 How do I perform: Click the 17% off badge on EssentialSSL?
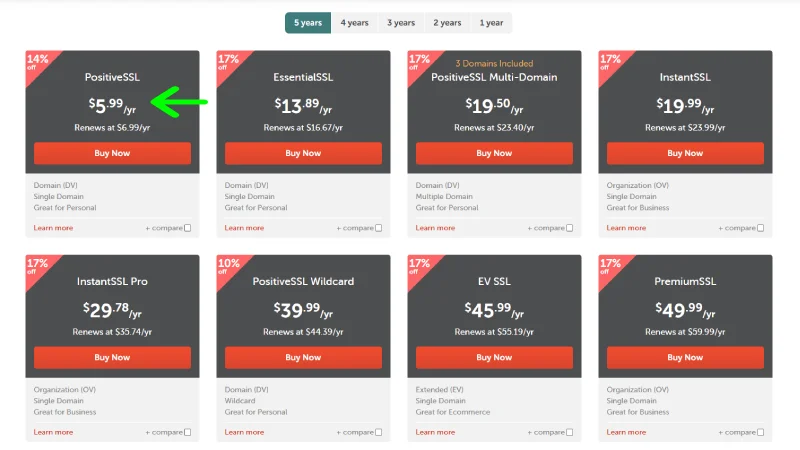pos(228,61)
